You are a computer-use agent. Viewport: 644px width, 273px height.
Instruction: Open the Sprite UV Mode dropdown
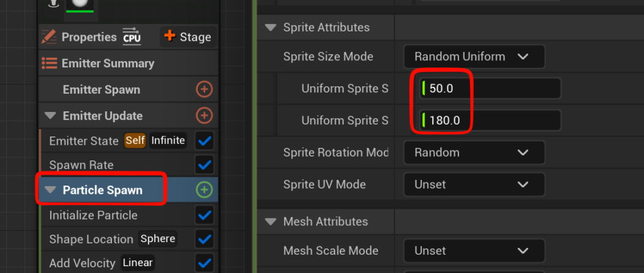click(x=473, y=185)
